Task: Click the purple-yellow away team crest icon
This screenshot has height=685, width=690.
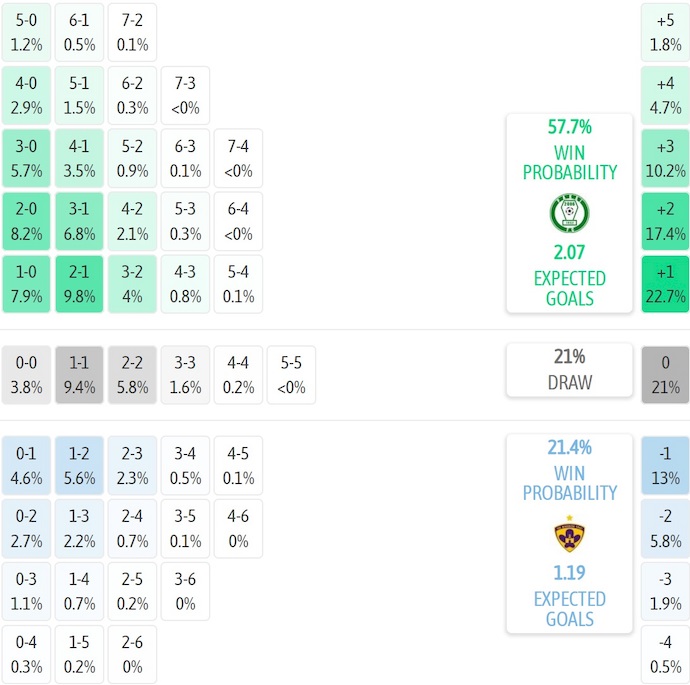Action: 569,535
